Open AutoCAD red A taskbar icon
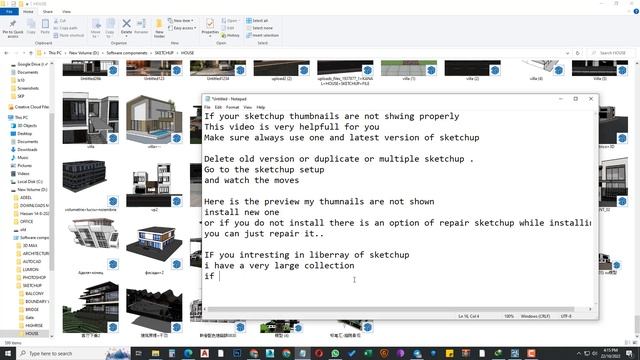The image size is (640, 360). (x=204, y=353)
